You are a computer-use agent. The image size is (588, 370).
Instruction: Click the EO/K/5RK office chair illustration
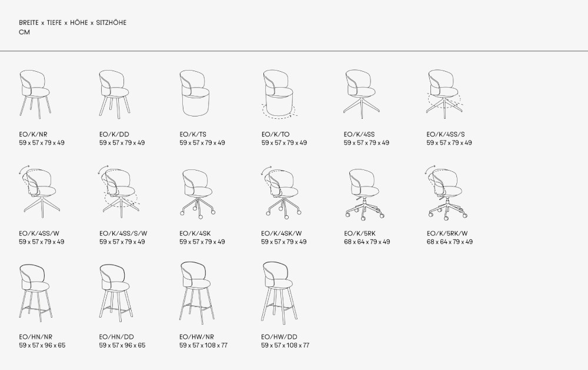(363, 192)
